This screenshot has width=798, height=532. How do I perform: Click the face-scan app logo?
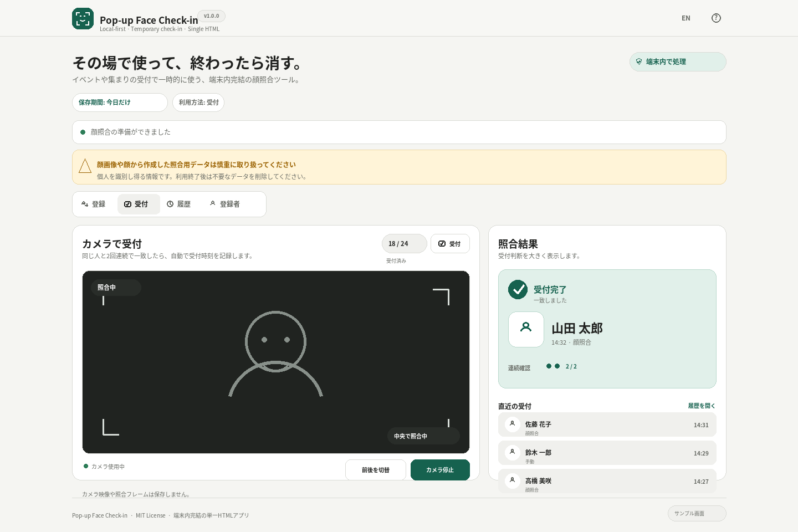(83, 18)
